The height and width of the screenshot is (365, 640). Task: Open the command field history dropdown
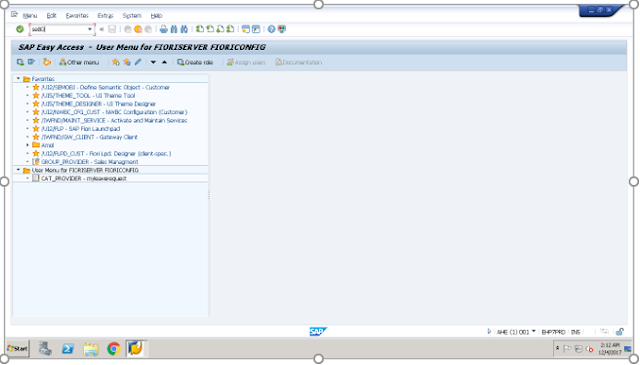click(90, 29)
